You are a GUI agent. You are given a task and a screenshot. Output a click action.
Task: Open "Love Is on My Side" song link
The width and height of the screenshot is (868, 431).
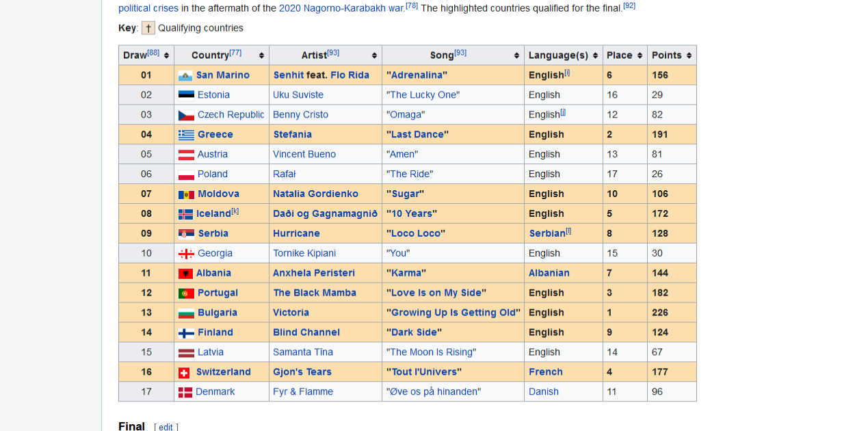[436, 293]
